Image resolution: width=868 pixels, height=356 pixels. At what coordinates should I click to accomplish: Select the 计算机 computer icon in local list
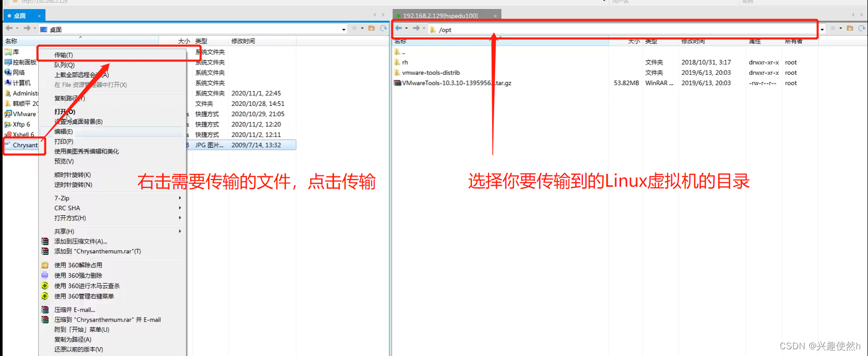8,83
